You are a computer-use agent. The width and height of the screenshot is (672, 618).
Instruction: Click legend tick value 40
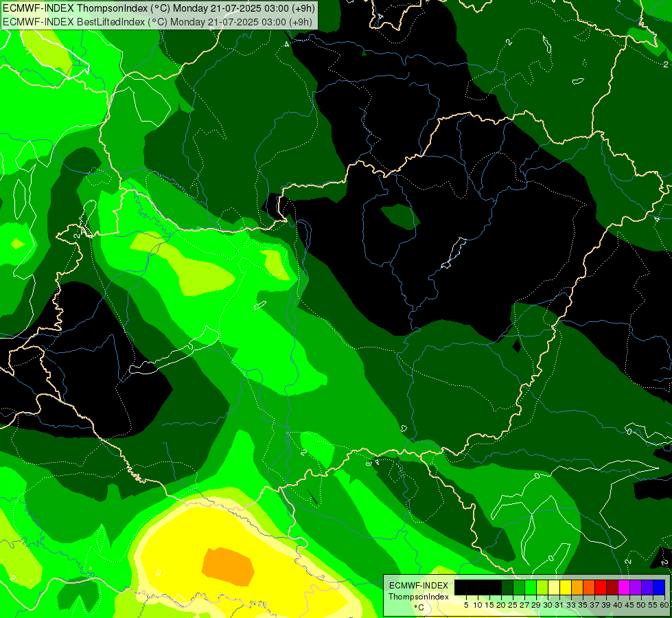point(618,605)
